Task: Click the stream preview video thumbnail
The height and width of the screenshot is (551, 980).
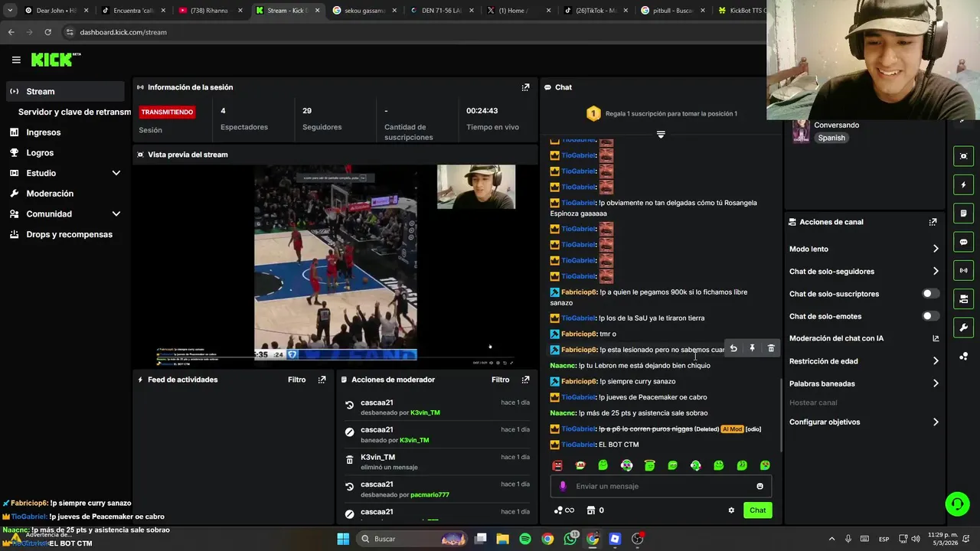Action: click(335, 266)
